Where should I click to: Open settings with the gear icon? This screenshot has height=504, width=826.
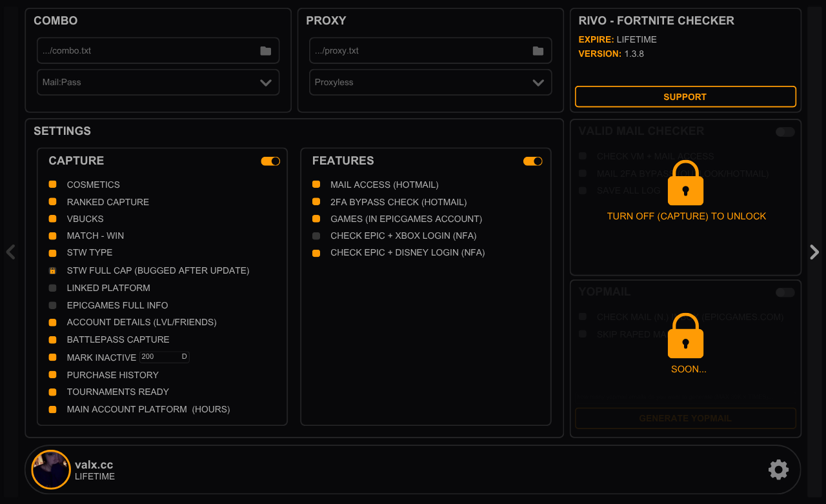tap(779, 470)
